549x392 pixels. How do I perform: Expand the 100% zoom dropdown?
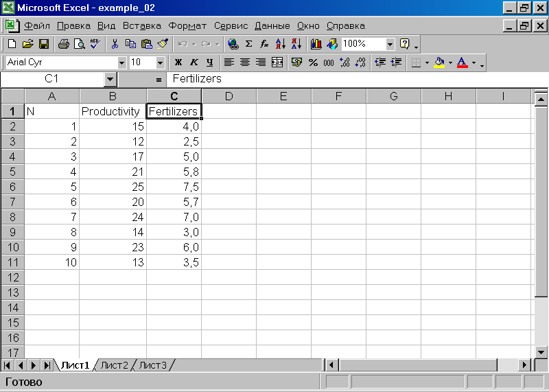(390, 44)
